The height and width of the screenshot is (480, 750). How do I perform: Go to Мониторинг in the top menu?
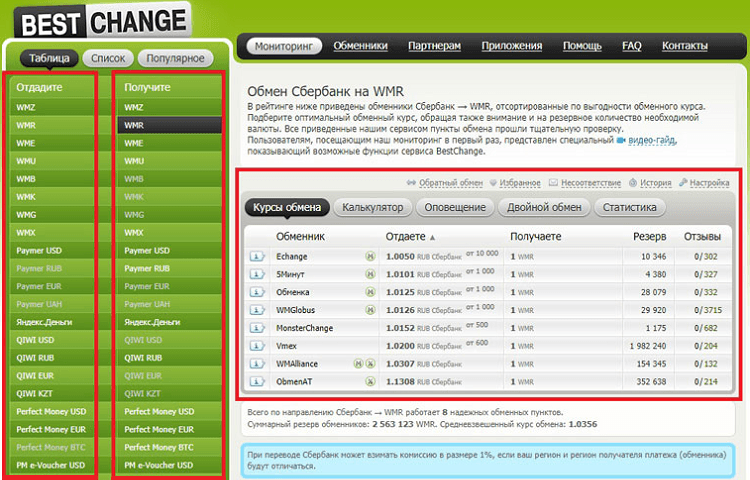pyautogui.click(x=284, y=46)
